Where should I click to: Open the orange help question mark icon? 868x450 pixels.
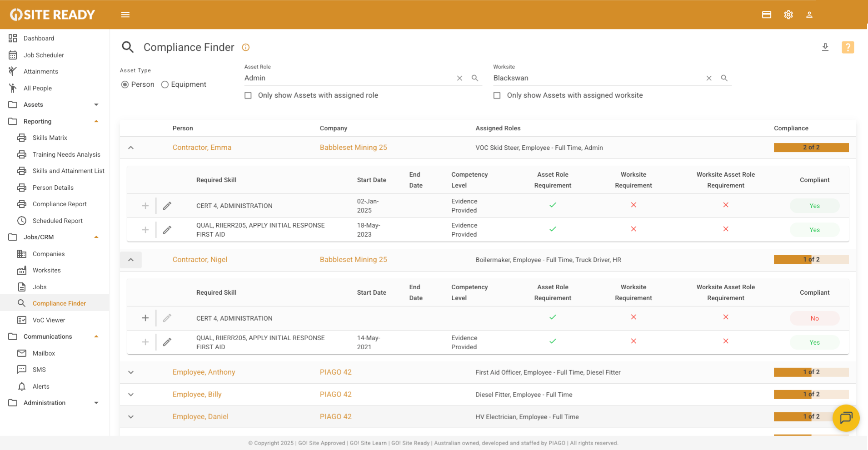[848, 47]
